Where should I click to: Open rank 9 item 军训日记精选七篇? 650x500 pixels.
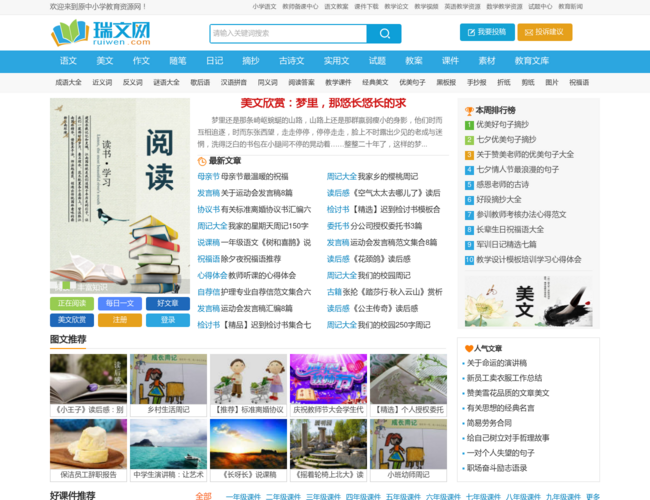tap(506, 245)
